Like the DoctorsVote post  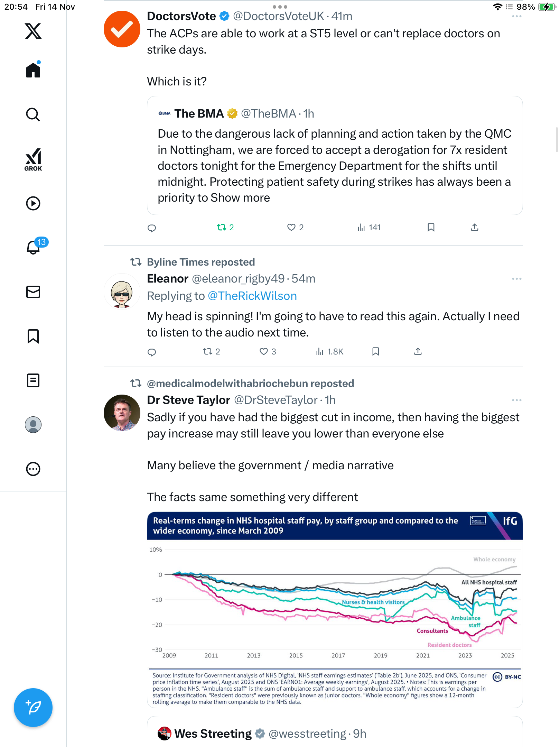(x=291, y=227)
